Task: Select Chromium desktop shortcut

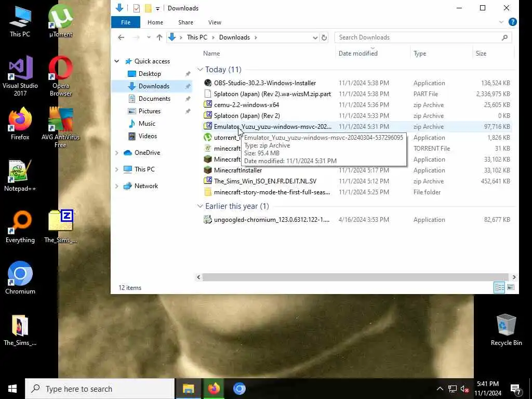Action: click(20, 278)
